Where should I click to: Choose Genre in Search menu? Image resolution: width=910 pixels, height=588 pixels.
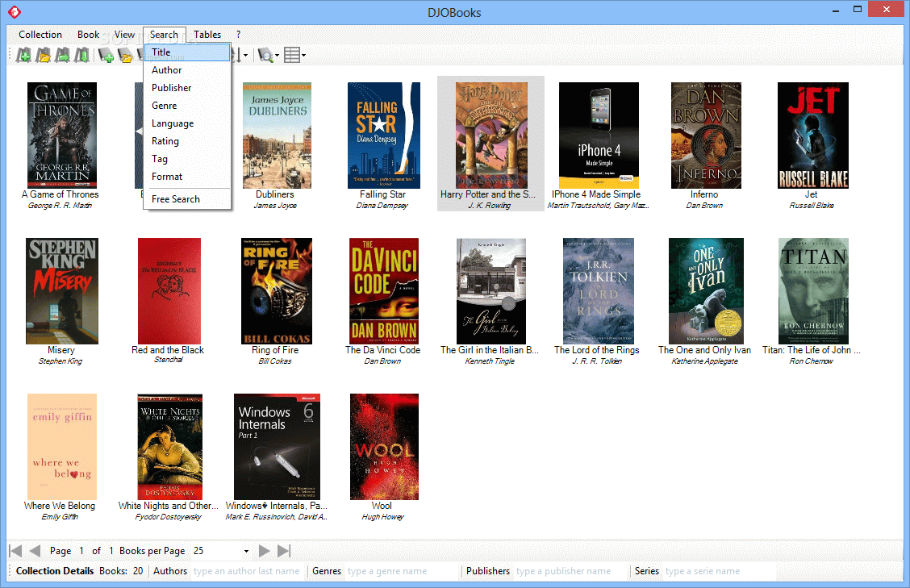(x=187, y=106)
